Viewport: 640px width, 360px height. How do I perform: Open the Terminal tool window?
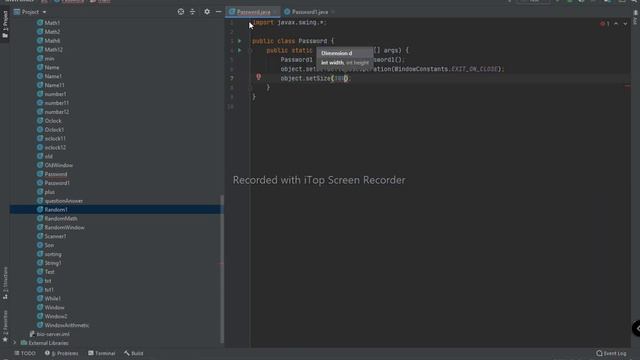coord(102,353)
